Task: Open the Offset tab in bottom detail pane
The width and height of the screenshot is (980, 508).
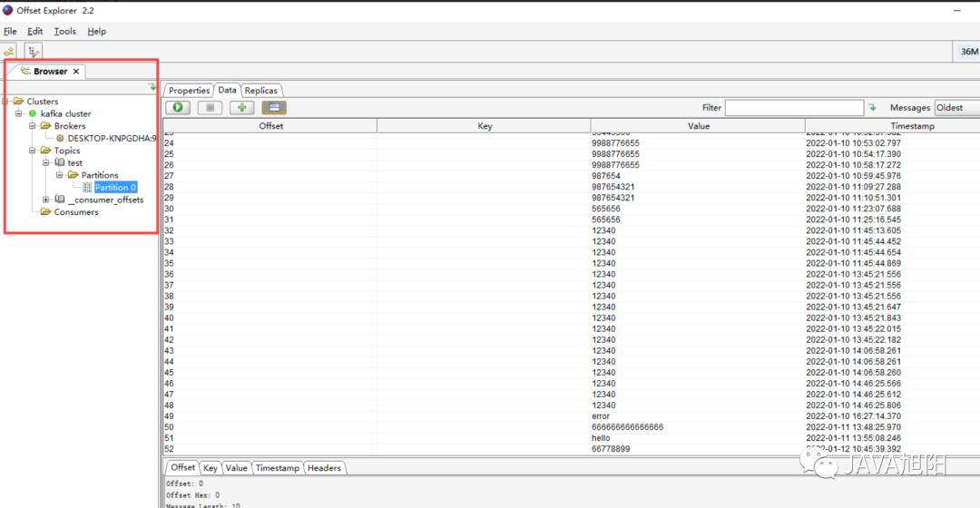Action: [x=182, y=467]
